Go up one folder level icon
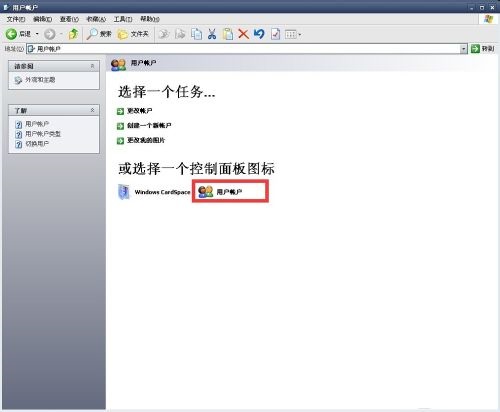 pyautogui.click(x=73, y=34)
